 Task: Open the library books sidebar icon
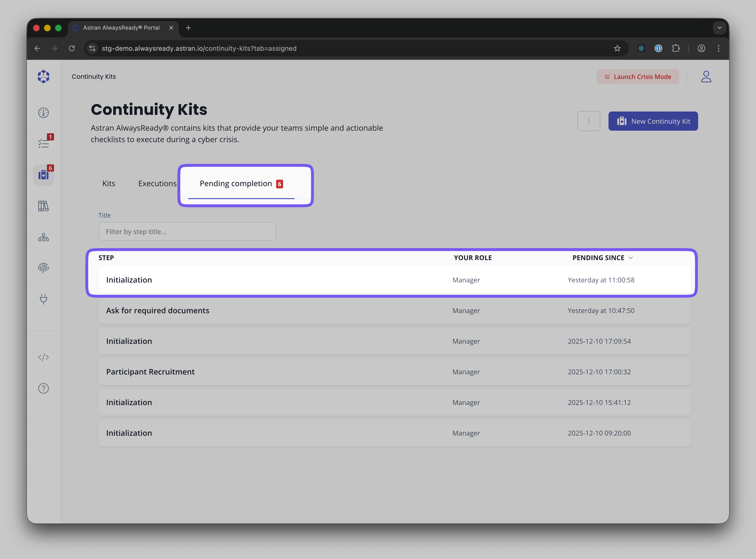point(43,206)
